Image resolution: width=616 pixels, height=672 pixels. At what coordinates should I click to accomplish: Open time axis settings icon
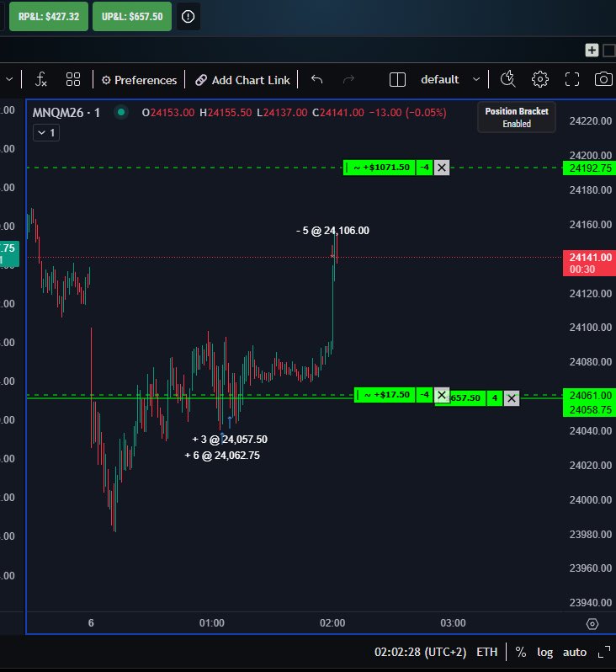[592, 624]
